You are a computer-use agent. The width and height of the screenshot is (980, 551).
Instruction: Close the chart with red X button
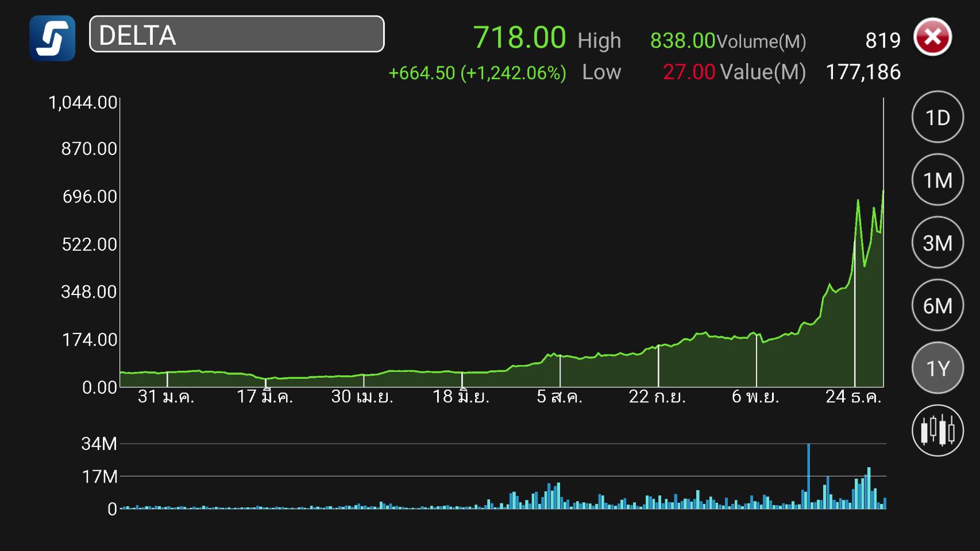pyautogui.click(x=932, y=37)
